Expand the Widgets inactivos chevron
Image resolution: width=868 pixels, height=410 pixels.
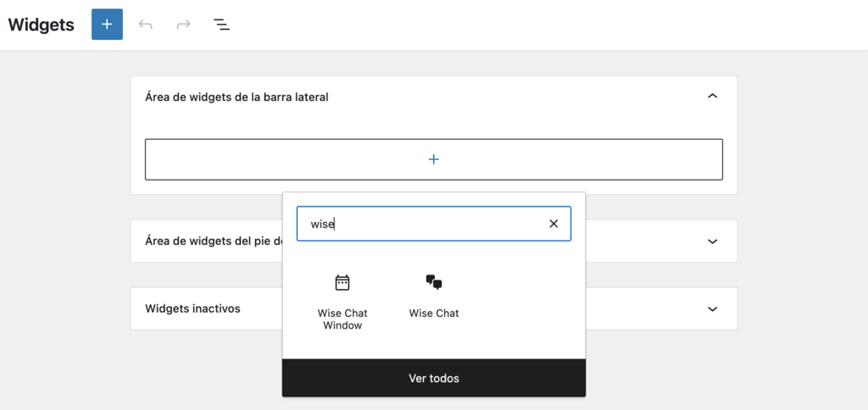(712, 308)
